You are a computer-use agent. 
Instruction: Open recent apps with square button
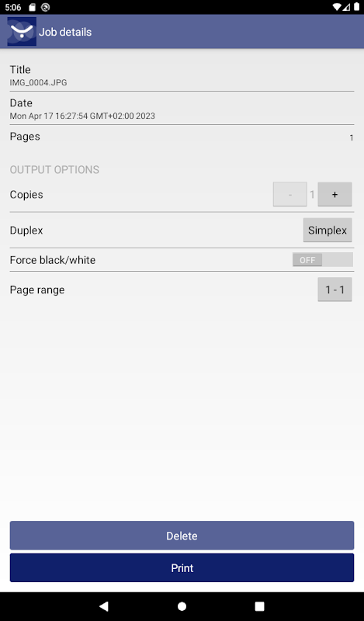tap(259, 606)
